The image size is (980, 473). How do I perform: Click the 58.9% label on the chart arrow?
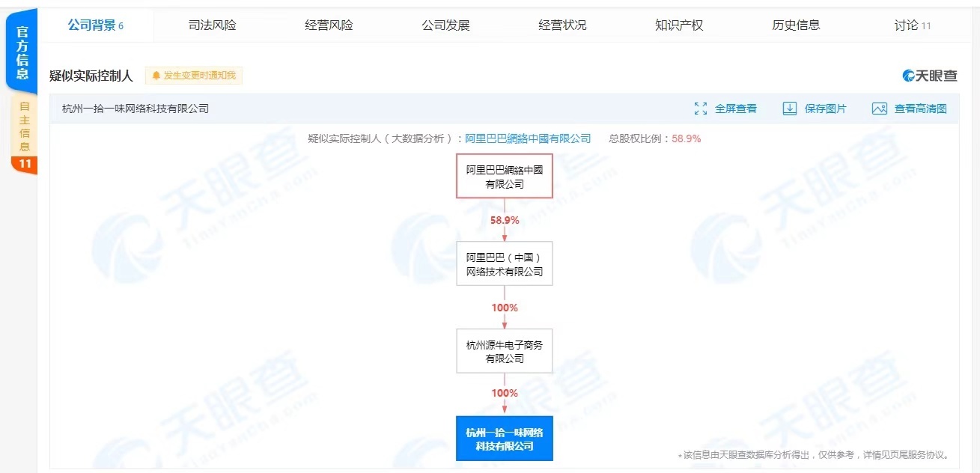505,220
